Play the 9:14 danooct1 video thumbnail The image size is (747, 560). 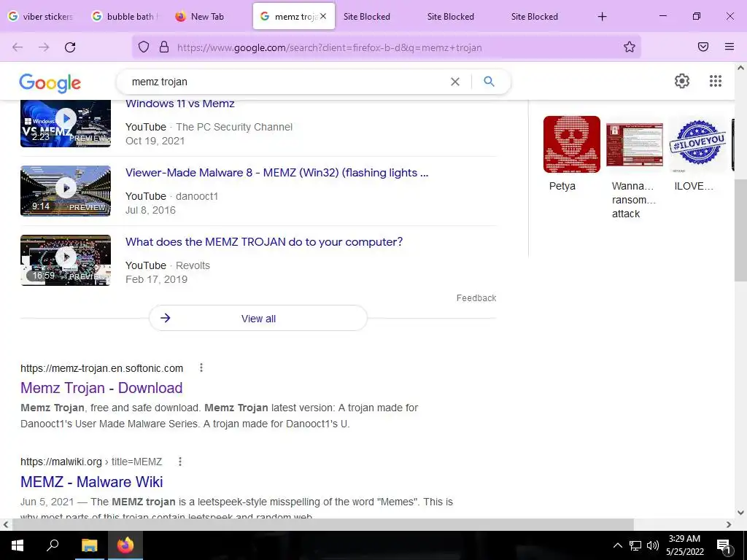coord(66,191)
